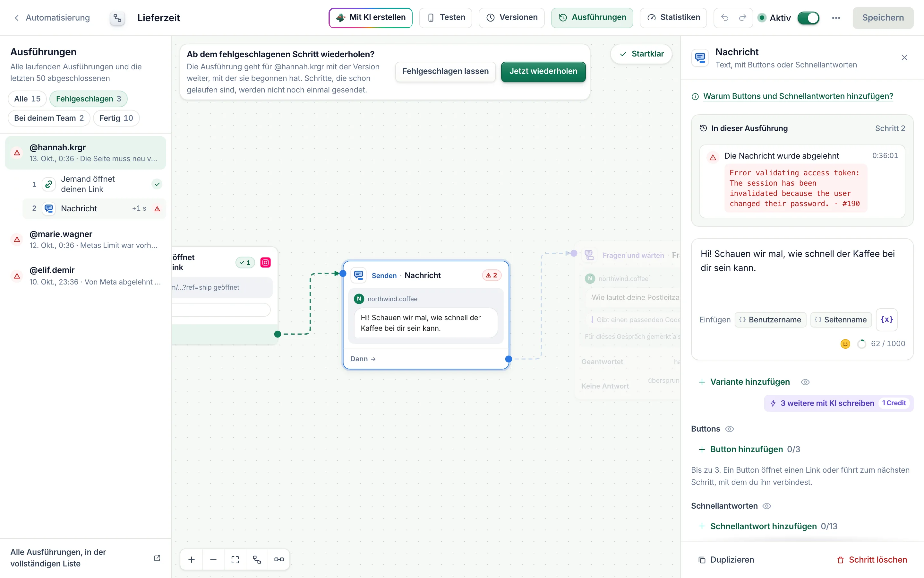Image resolution: width=924 pixels, height=578 pixels.
Task: Click the character count progress ring
Action: (x=861, y=344)
